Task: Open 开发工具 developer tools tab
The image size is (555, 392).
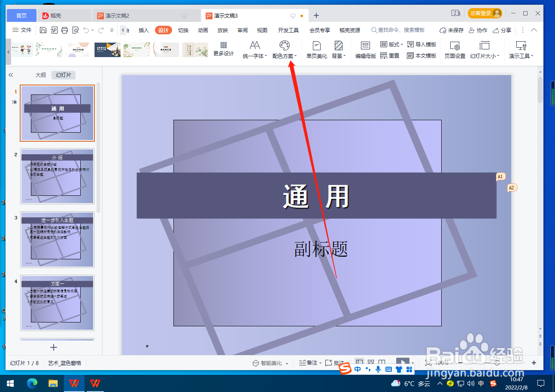Action: click(x=288, y=30)
